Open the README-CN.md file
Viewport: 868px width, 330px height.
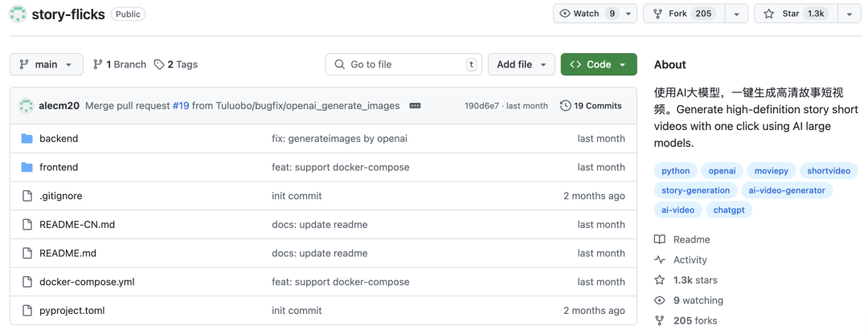77,225
